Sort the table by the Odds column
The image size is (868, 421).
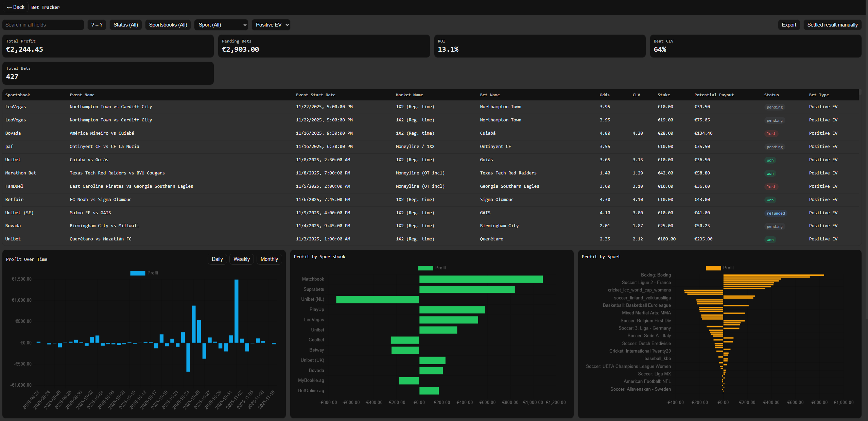pos(605,95)
